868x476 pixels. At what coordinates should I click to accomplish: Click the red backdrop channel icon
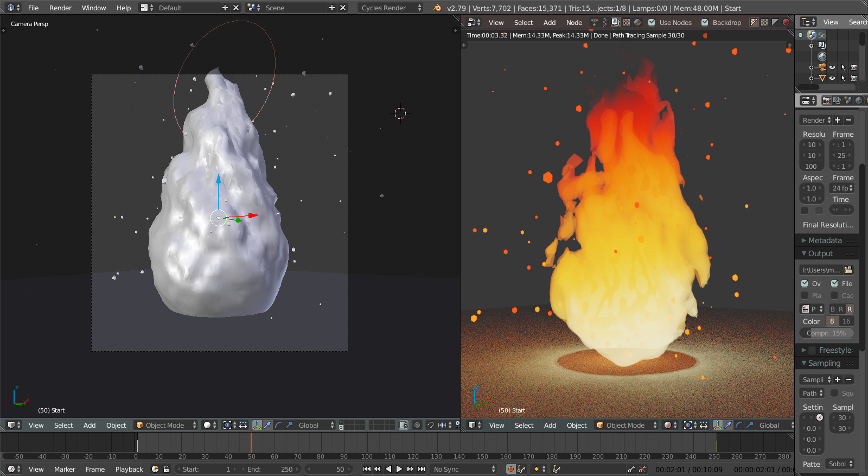pos(786,22)
